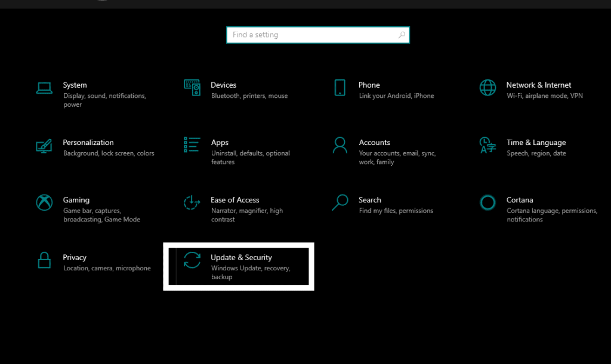Open the Time & Language icon
The height and width of the screenshot is (364, 611).
(x=487, y=145)
